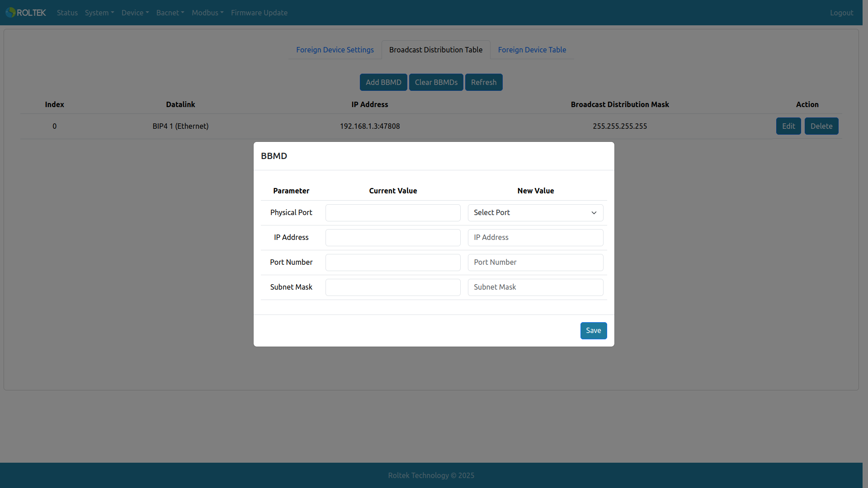Refresh the BBMD table
The height and width of the screenshot is (488, 868).
point(484,82)
